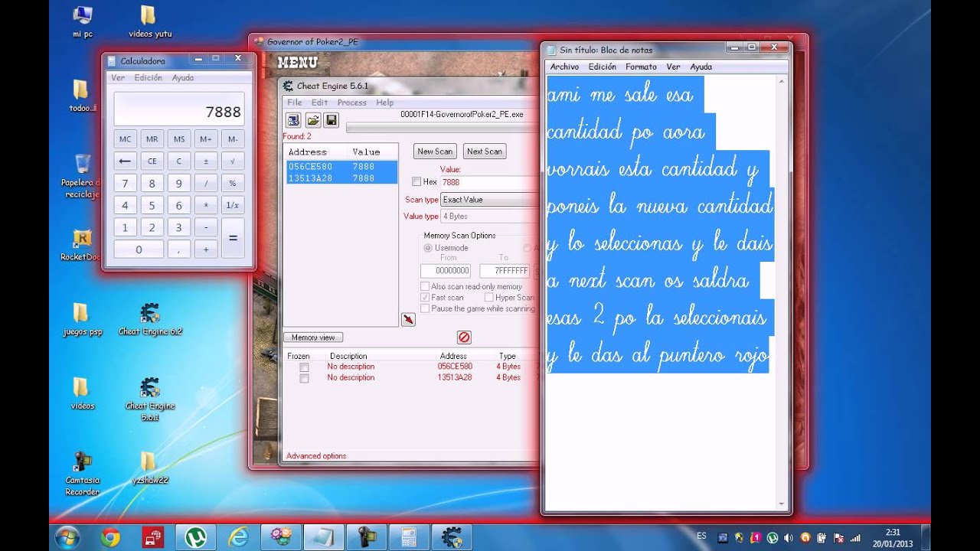Open the Edición menu in Calculator
Image resolution: width=980 pixels, height=551 pixels.
[x=148, y=78]
